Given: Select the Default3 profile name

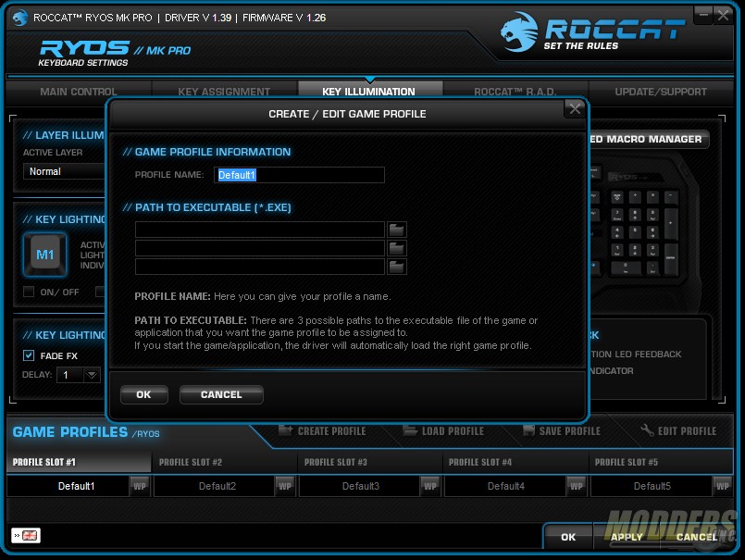Looking at the screenshot, I should (360, 486).
